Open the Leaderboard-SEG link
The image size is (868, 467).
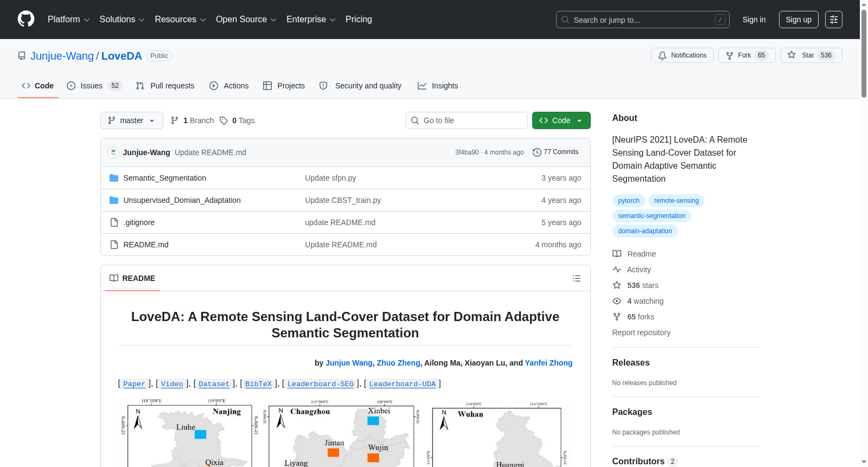point(321,384)
